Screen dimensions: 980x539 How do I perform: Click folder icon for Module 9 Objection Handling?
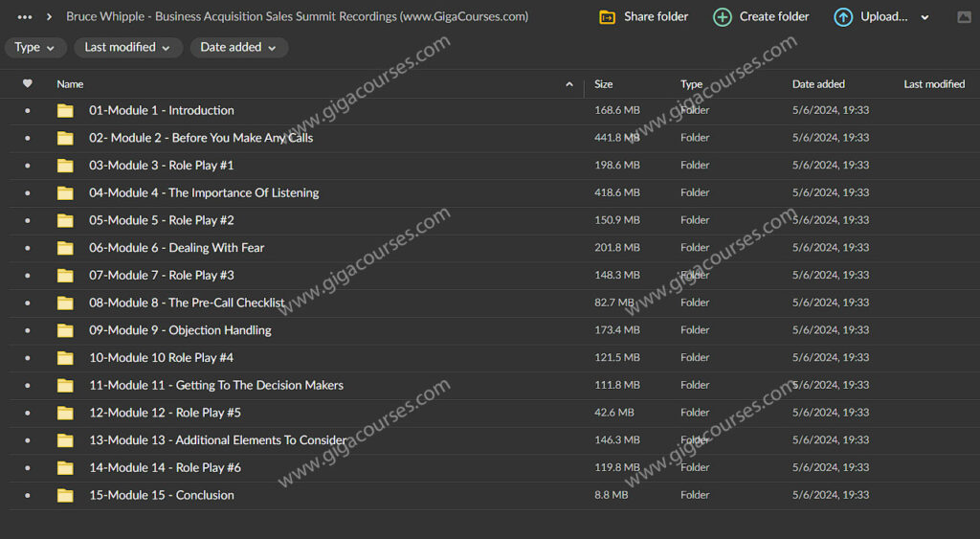[x=65, y=330]
